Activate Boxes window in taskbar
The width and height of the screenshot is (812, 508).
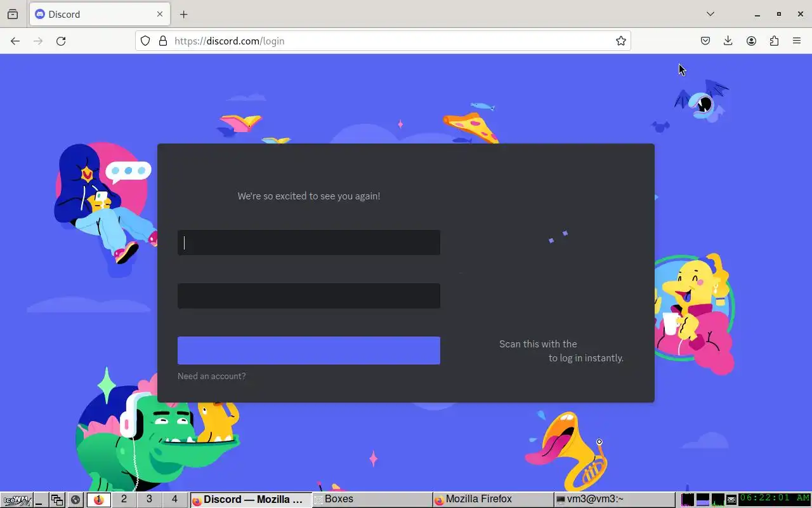click(x=372, y=500)
